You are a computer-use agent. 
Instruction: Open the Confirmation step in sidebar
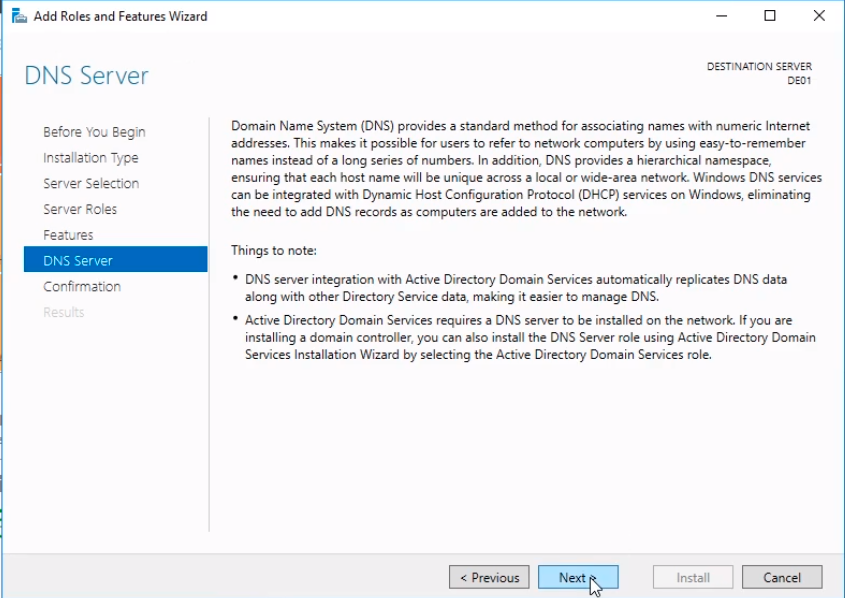pos(82,286)
